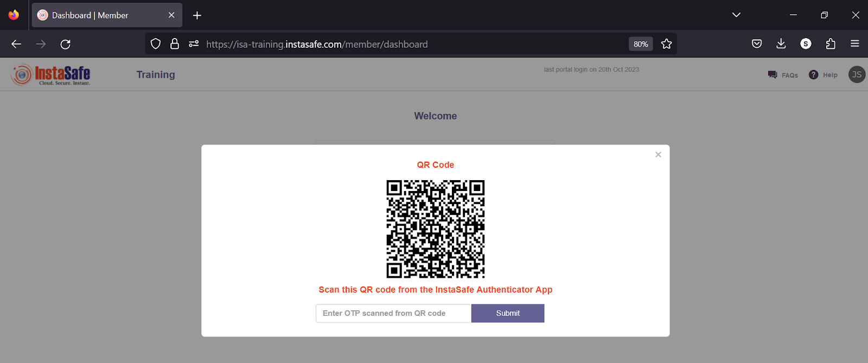Focus the Enter OTP input field
868x363 pixels.
(393, 313)
